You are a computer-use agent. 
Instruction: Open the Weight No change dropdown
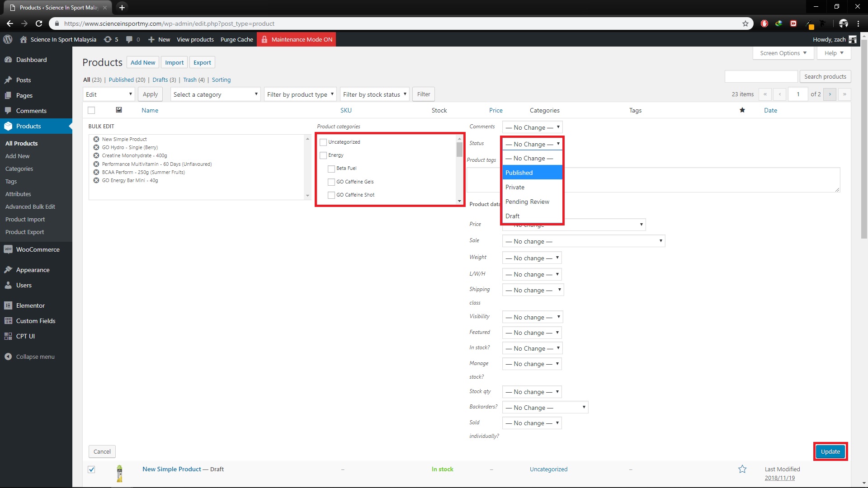coord(532,258)
